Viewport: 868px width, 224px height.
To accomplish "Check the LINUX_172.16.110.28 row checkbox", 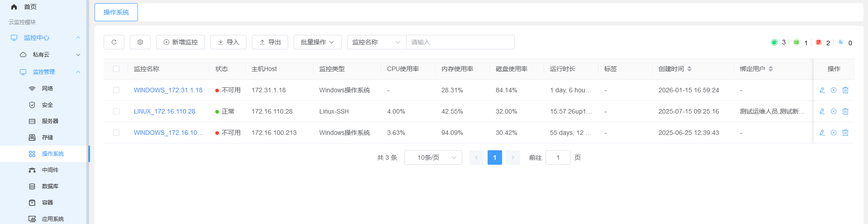I will (116, 111).
